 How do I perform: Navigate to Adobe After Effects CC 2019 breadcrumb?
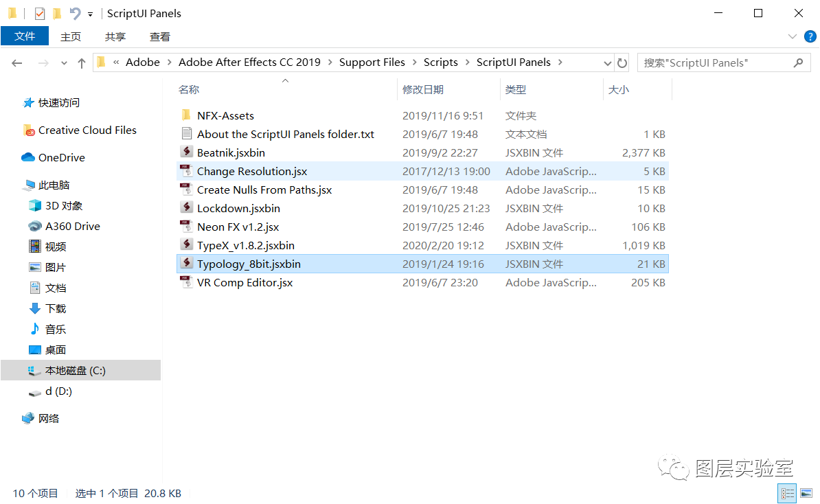(x=249, y=62)
